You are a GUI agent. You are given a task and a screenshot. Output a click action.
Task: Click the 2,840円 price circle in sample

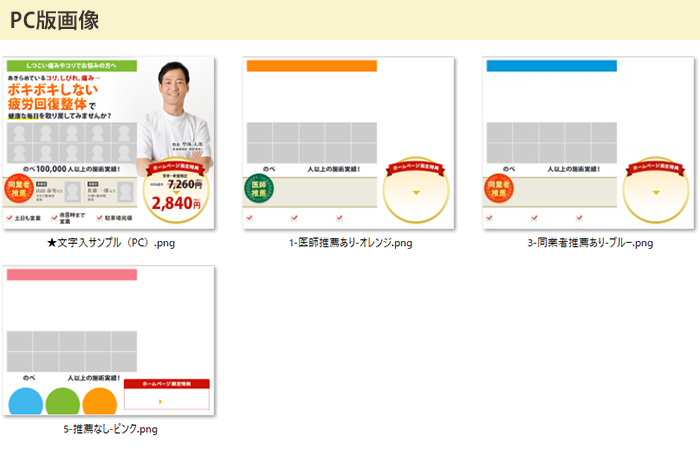[x=176, y=190]
